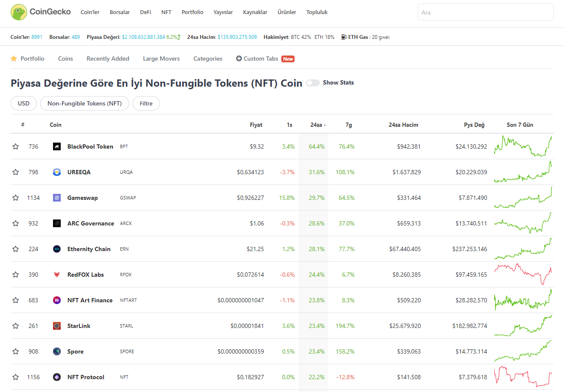Open BlackPool Token 7-day sparkline chart

(523, 146)
